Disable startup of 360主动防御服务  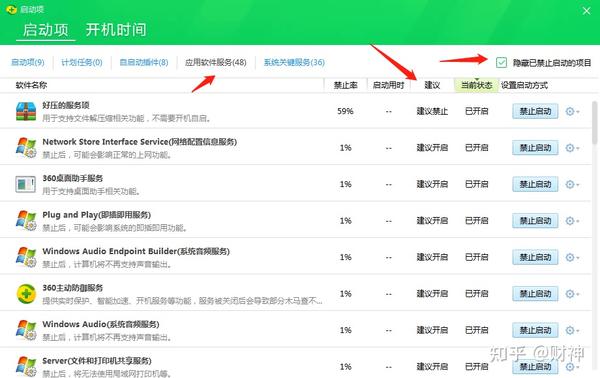(x=535, y=294)
